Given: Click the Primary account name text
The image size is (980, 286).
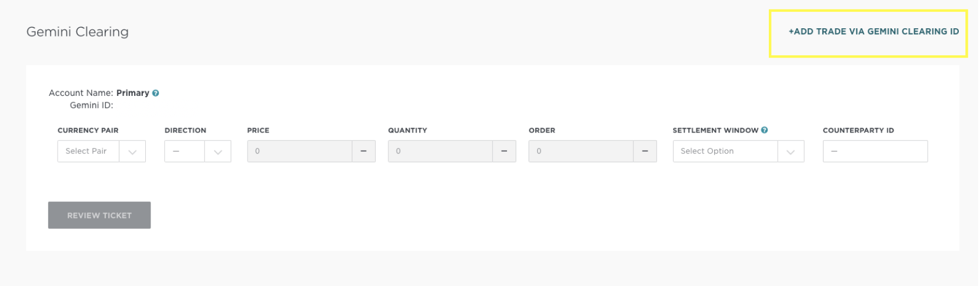Looking at the screenshot, I should 133,93.
